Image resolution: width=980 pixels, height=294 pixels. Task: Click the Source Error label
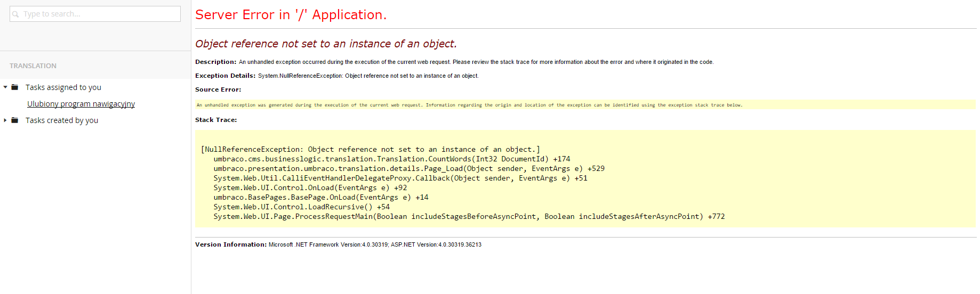tap(218, 89)
